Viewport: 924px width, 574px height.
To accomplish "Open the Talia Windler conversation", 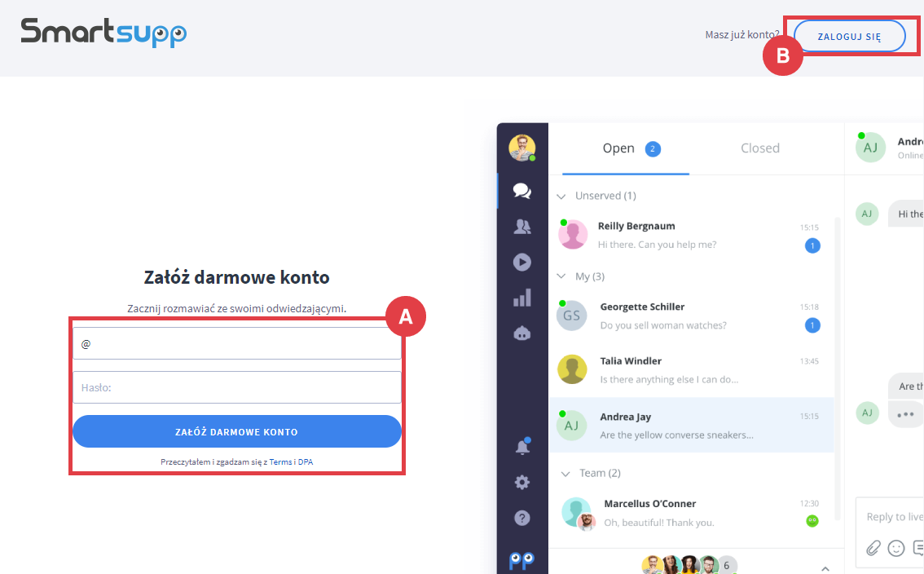I will click(691, 370).
